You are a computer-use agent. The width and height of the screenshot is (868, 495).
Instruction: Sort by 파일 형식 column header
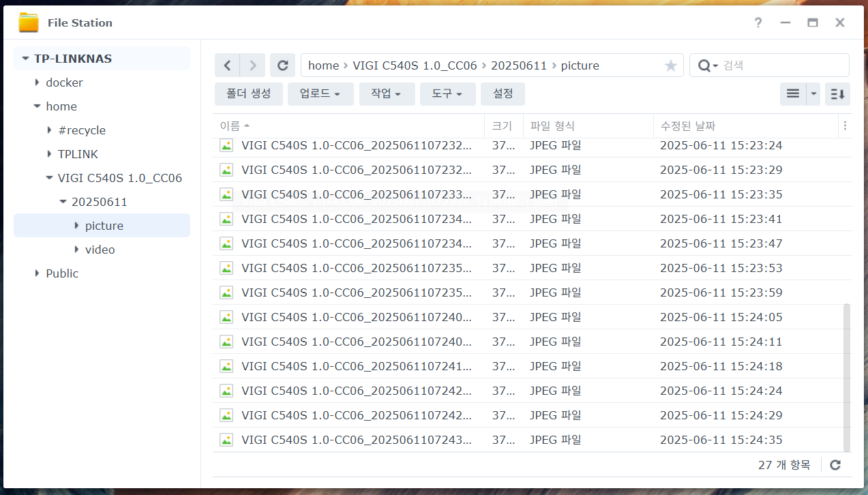coord(588,125)
